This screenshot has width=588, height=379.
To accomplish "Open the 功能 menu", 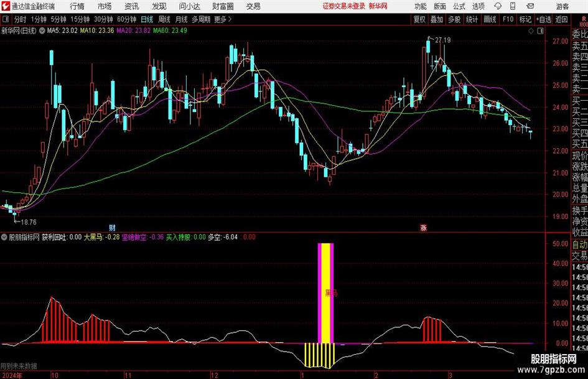I will pyautogui.click(x=421, y=6).
